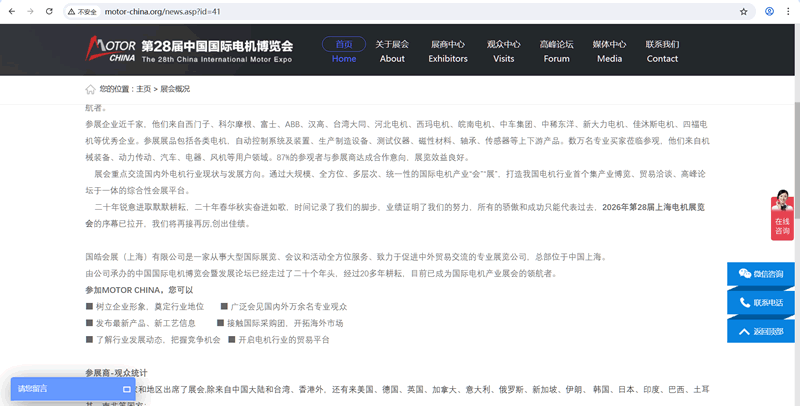Expand the 请您留言 message box
The width and height of the screenshot is (800, 406).
click(72, 389)
